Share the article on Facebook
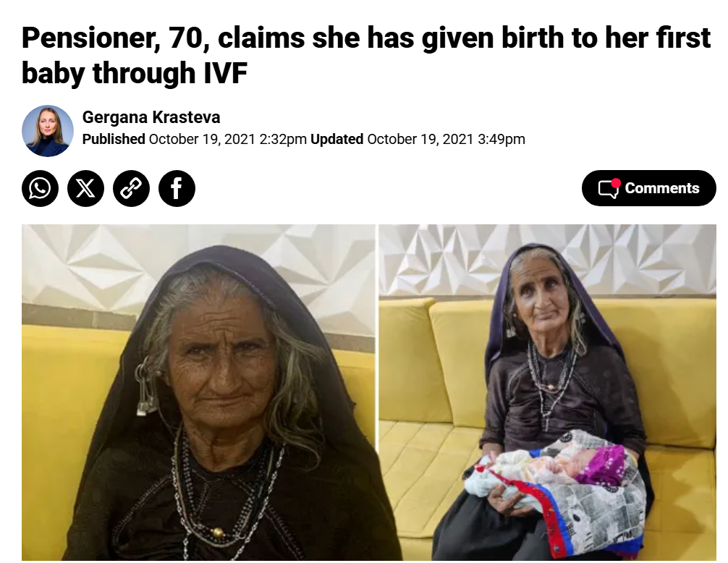Image resolution: width=728 pixels, height=563 pixels. coord(177,188)
